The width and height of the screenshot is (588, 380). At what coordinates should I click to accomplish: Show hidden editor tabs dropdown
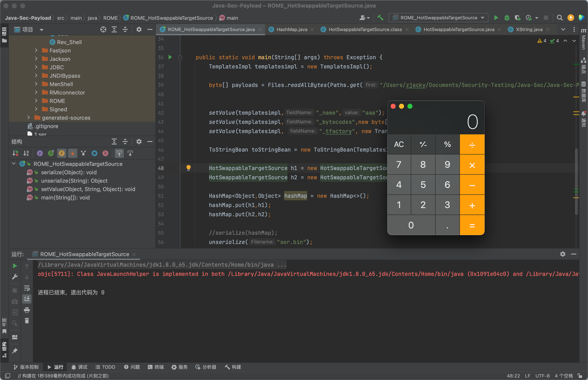563,29
